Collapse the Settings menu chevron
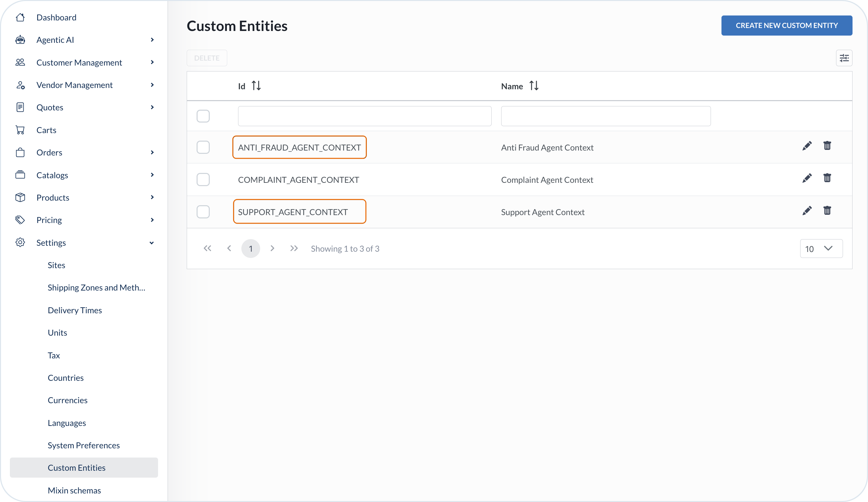 pyautogui.click(x=151, y=243)
